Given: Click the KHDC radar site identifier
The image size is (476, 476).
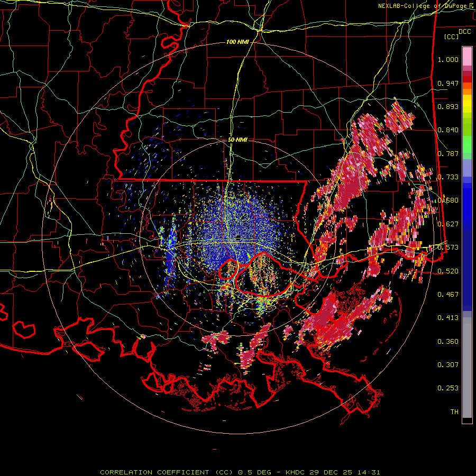Looking at the screenshot, I should (296, 472).
